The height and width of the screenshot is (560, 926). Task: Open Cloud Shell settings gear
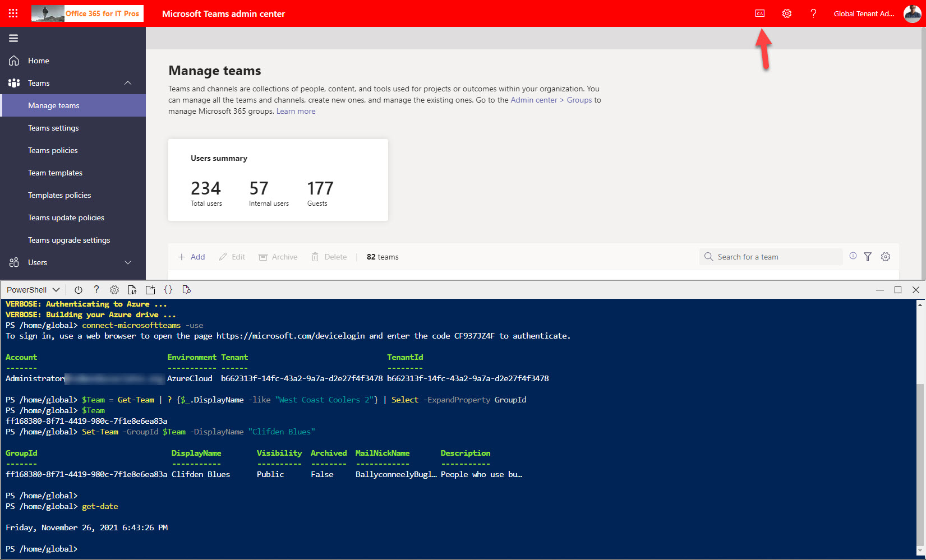pyautogui.click(x=114, y=290)
